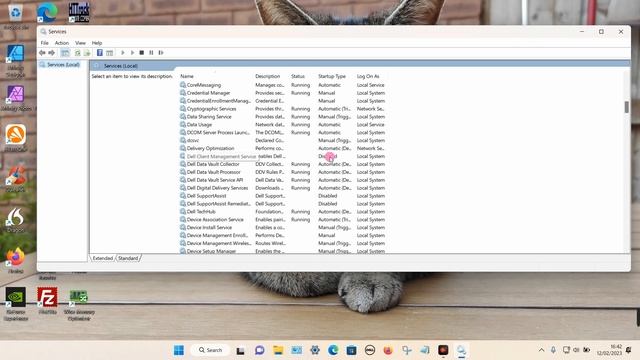This screenshot has width=640, height=360.
Task: Select the Dell Data Vault Service API row
Action: [282, 180]
